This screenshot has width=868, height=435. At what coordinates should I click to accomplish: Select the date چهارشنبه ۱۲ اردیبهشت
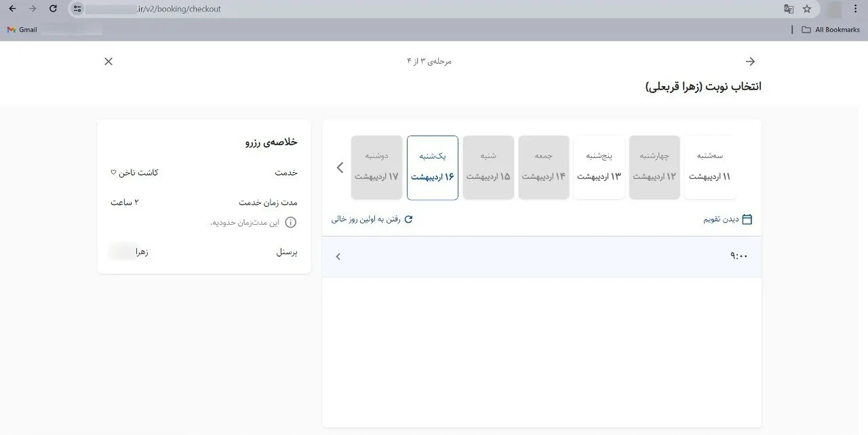pyautogui.click(x=654, y=167)
